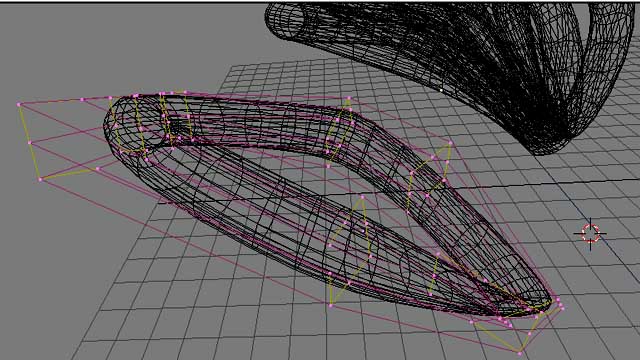Screen dimensions: 640x360
Task: Click the lowest control point at the cage's bottom-right tip
Action: (520, 352)
